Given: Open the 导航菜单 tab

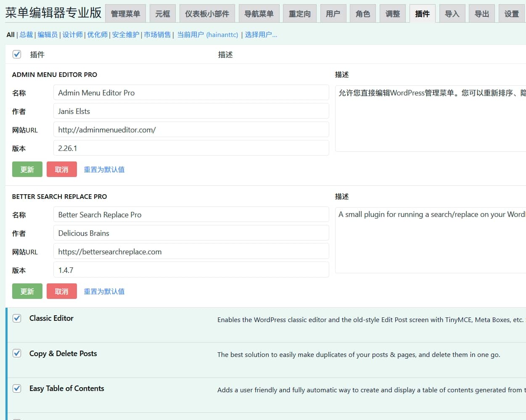Looking at the screenshot, I should pyautogui.click(x=259, y=14).
